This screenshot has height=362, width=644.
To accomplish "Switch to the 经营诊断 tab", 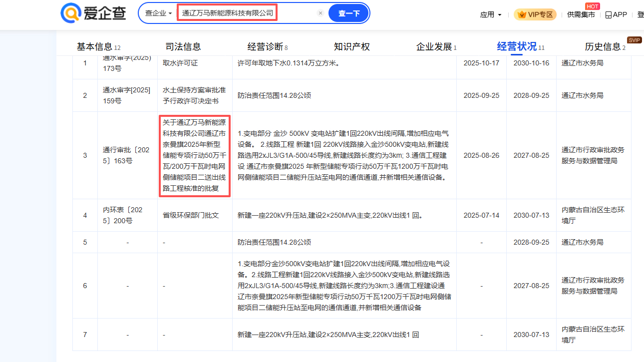I will click(268, 47).
